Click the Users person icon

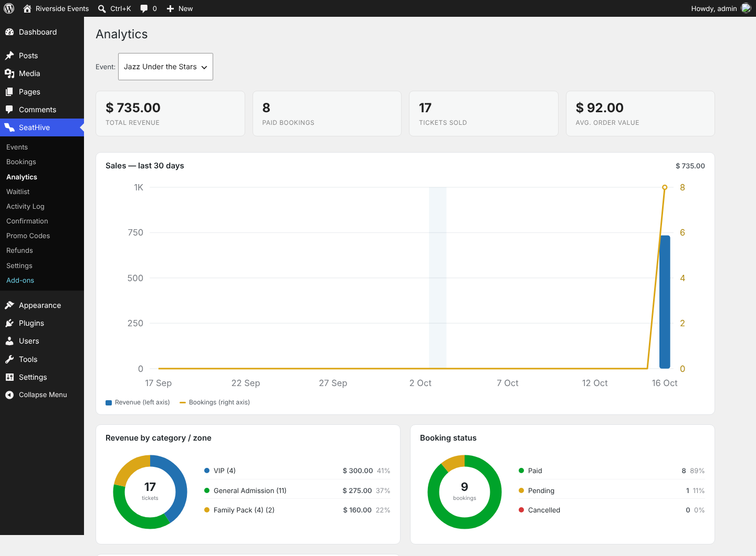pyautogui.click(x=9, y=341)
